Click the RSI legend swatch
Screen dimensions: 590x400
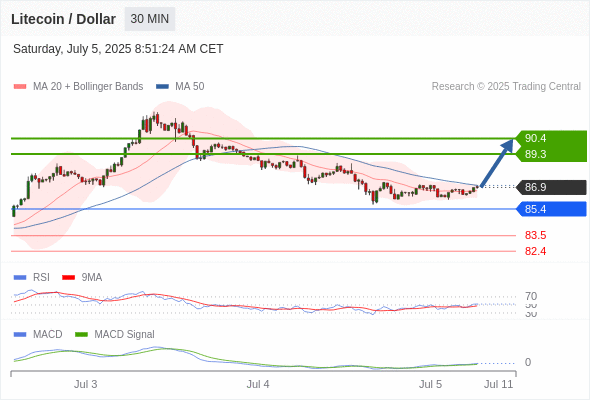tap(20, 278)
